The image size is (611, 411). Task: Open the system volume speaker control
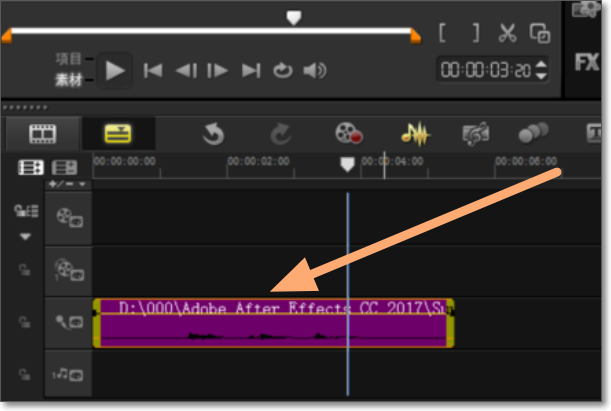point(315,70)
